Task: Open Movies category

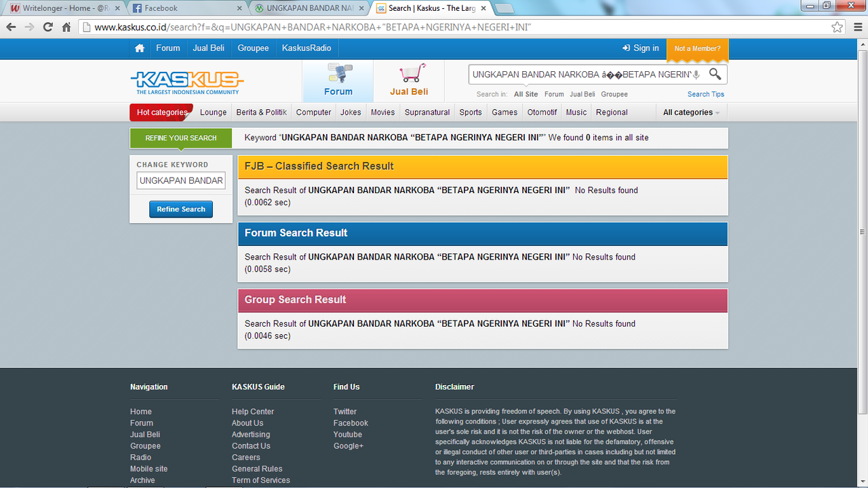Action: (x=382, y=113)
